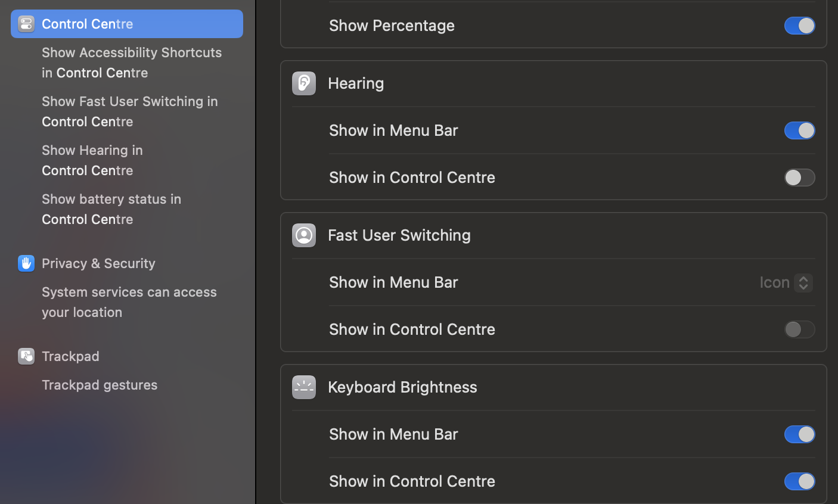Go to Show Hearing in Control Centre result

(x=92, y=160)
